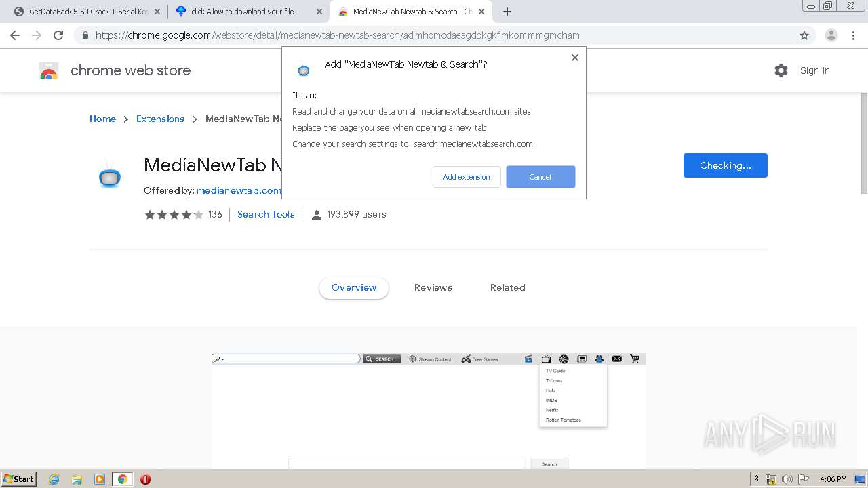The width and height of the screenshot is (868, 488).
Task: Open File Explorer from taskbar
Action: (x=77, y=479)
